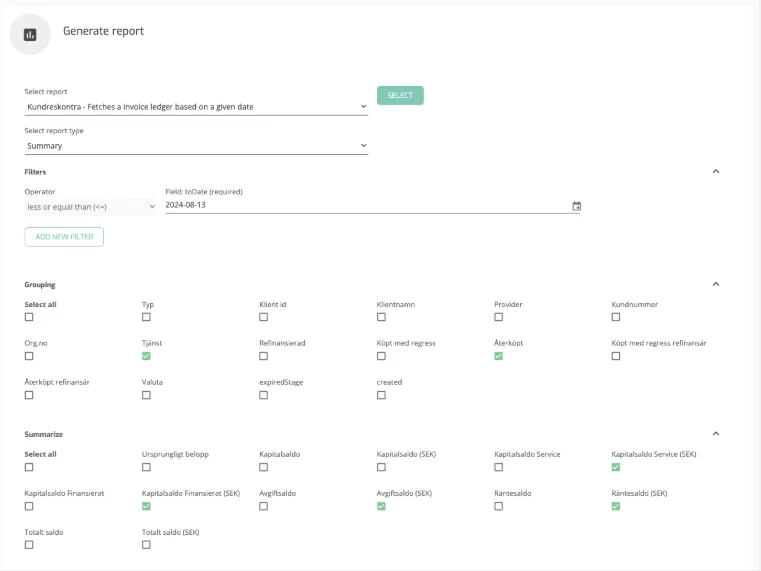The width and height of the screenshot is (761, 571).
Task: Check the Återköpt refinansiär checkbox
Action: click(x=29, y=395)
